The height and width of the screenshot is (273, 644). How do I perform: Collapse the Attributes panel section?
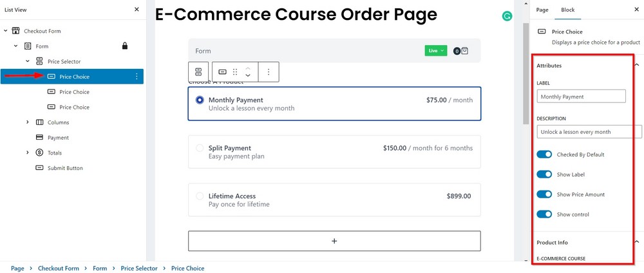637,65
